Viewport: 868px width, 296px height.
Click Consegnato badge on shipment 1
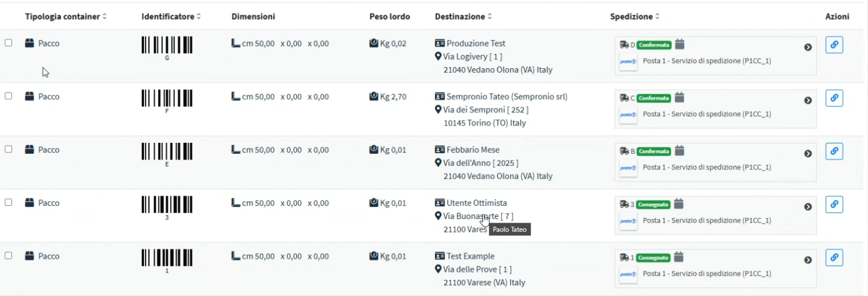(654, 258)
